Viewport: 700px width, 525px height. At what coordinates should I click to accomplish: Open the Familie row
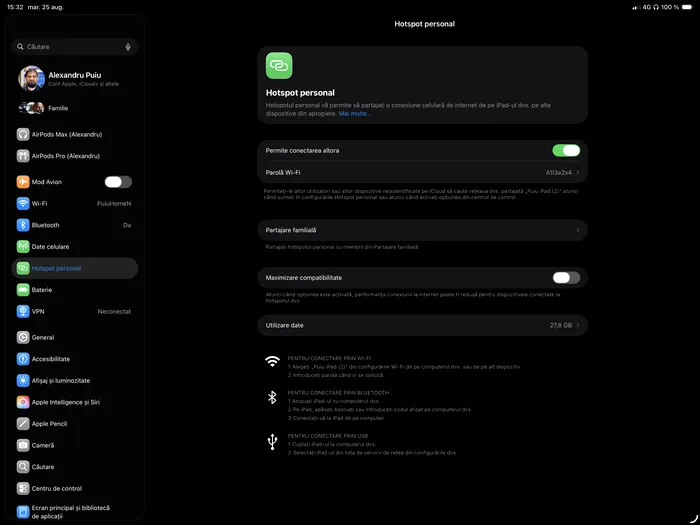75,108
